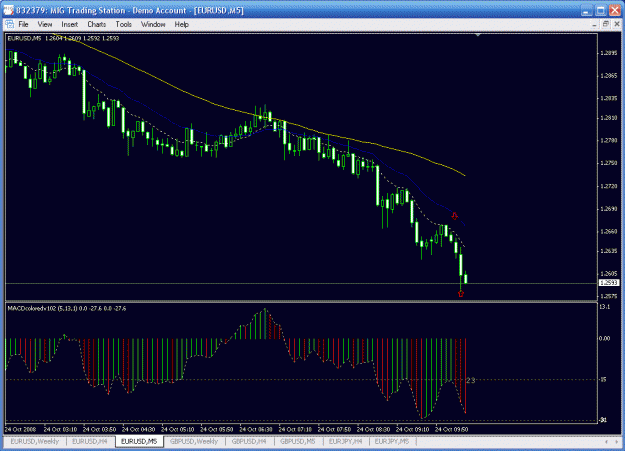Switch to the EURUSD,Weekly chart tab
Screen dimensions: 625x451
[35, 441]
